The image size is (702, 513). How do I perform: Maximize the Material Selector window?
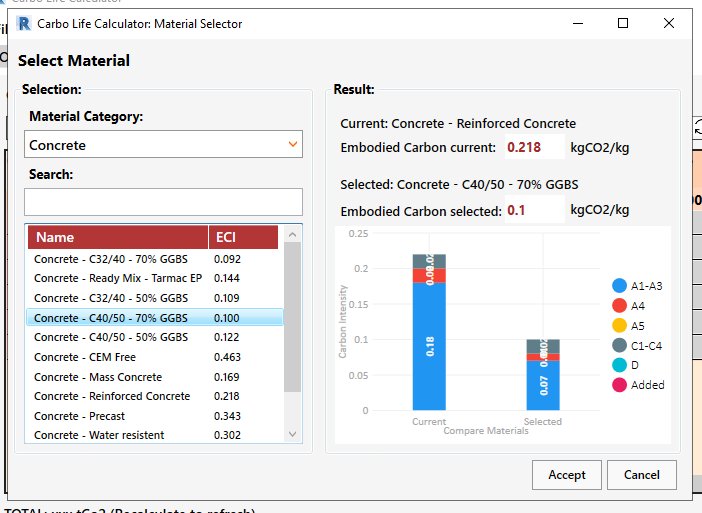(x=623, y=23)
